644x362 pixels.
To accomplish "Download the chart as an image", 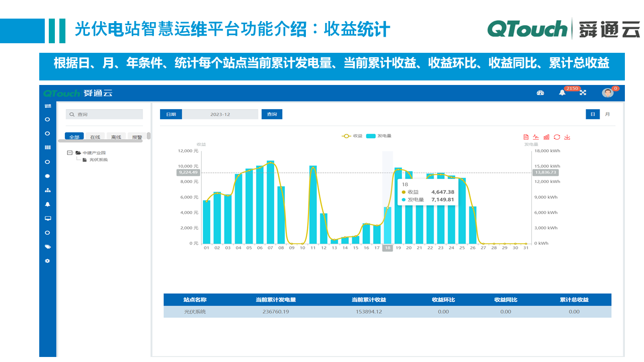I will click(x=566, y=136).
